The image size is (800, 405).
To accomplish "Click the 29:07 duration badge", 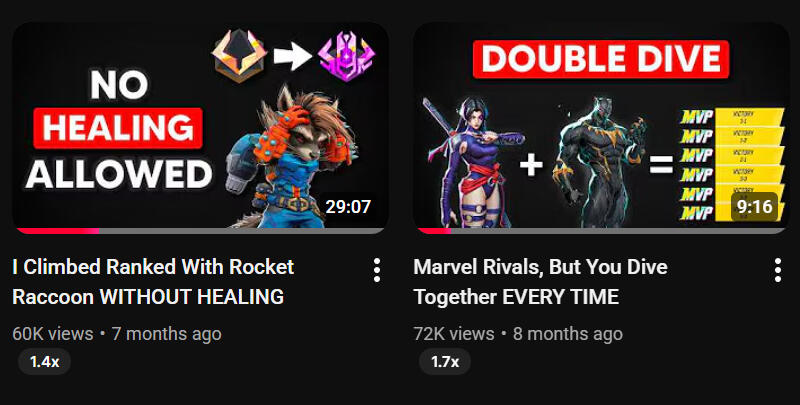I will click(x=348, y=207).
